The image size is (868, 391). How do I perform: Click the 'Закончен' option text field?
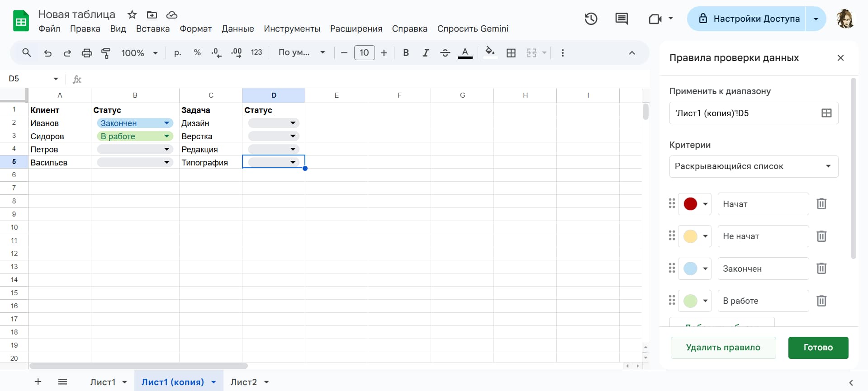click(763, 269)
